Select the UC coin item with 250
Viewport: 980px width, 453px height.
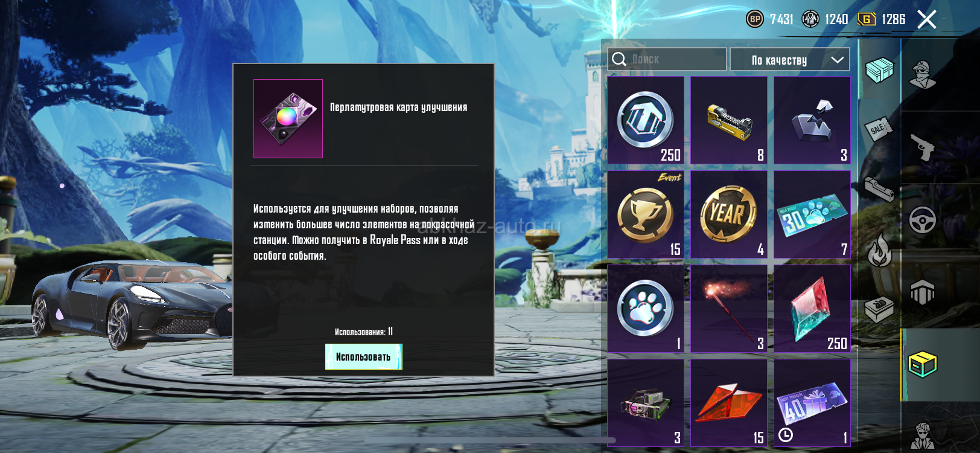tap(646, 120)
